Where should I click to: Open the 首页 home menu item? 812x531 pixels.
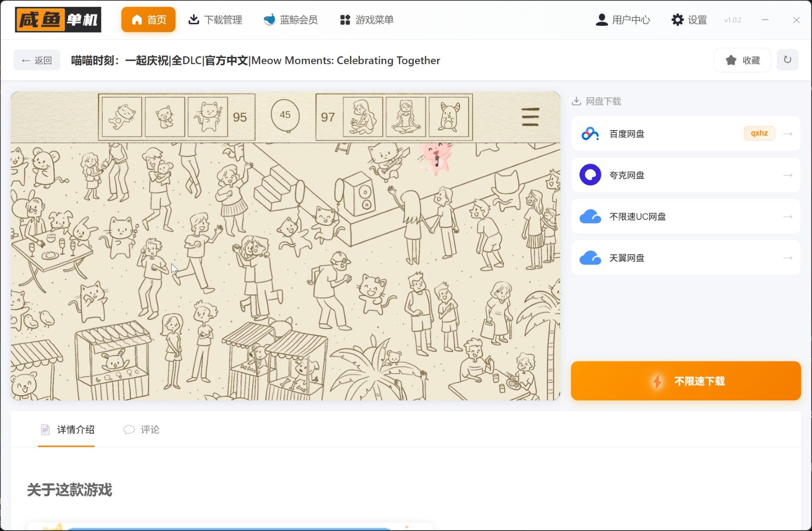pos(148,19)
